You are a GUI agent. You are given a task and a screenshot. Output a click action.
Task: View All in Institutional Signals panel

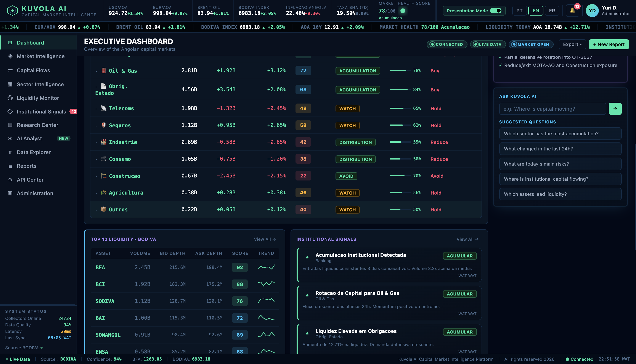click(x=467, y=239)
